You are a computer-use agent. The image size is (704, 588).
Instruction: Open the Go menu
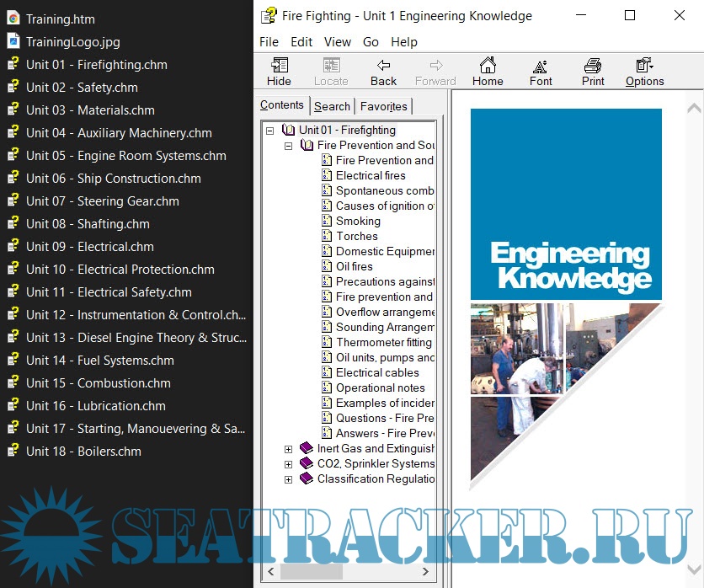point(370,41)
